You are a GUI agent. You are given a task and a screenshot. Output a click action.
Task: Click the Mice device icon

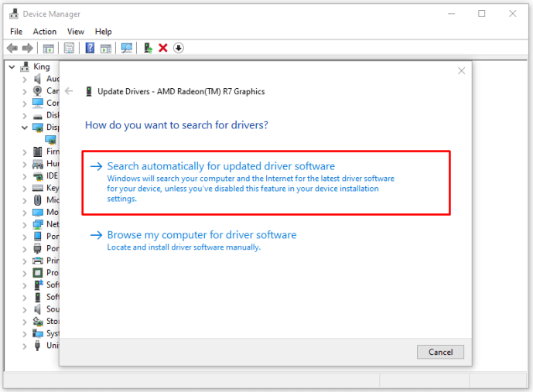(x=38, y=200)
